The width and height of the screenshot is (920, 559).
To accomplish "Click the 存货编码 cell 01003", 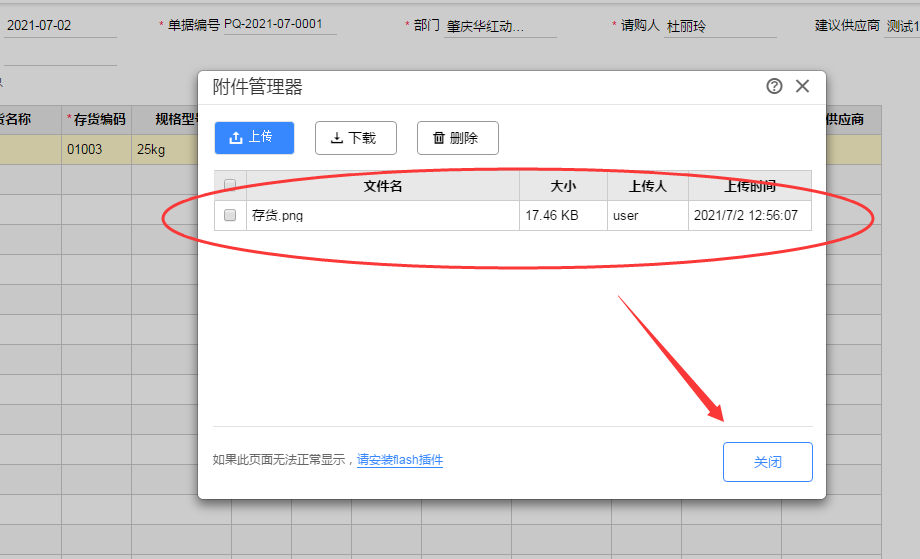I will [97, 150].
